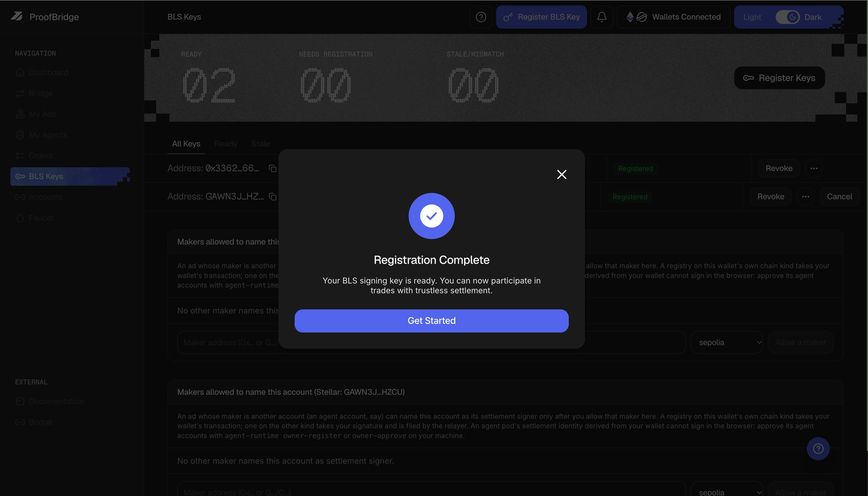The height and width of the screenshot is (496, 868).
Task: Click the Documentation icon in External section
Action: coord(20,401)
